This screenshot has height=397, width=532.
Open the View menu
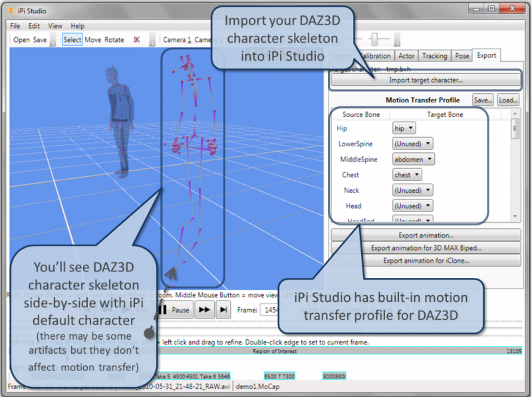tap(55, 26)
